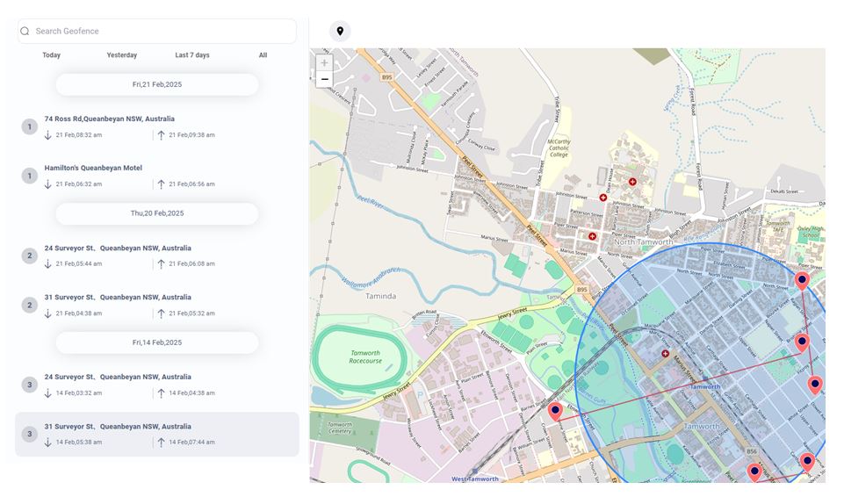Image resolution: width=844 pixels, height=504 pixels.
Task: Switch to the Today filter tab
Action: coord(52,55)
